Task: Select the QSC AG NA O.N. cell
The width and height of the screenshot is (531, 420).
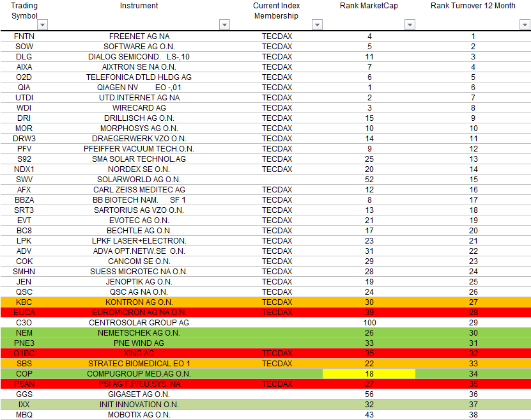Action: pyautogui.click(x=139, y=292)
